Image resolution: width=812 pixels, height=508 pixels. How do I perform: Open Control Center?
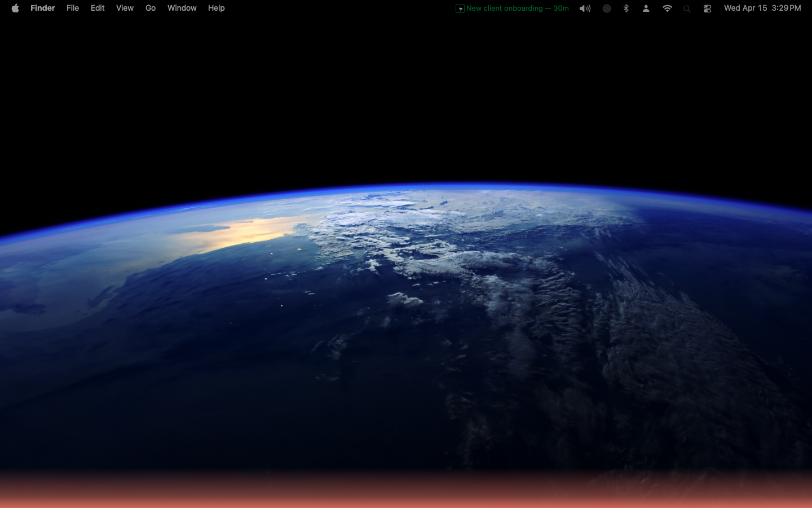coord(707,8)
